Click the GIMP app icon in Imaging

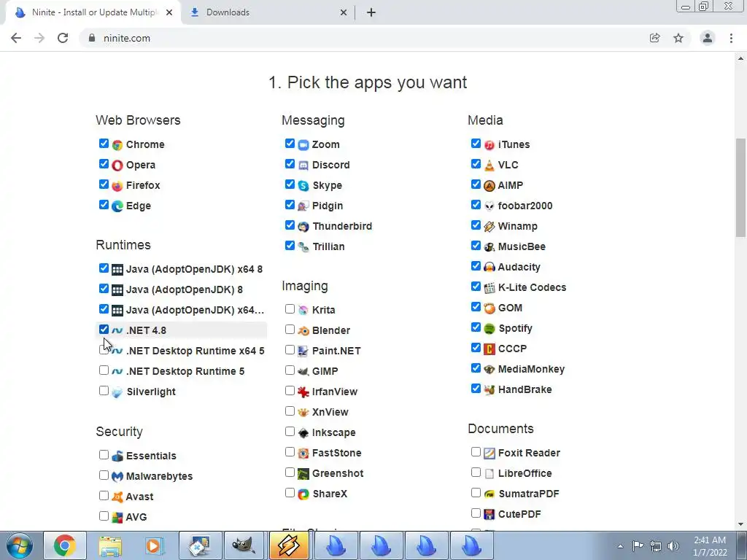click(303, 371)
